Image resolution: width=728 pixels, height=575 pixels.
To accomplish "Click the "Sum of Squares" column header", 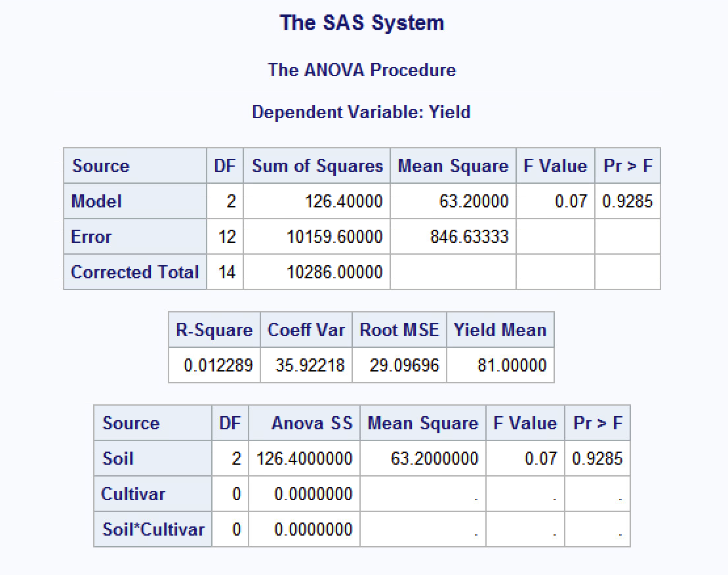I will [x=317, y=166].
